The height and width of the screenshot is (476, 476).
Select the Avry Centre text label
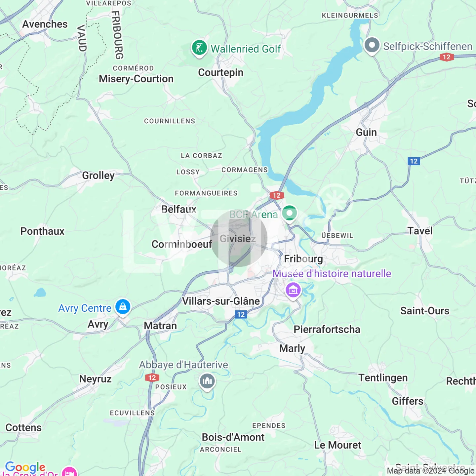click(x=85, y=308)
